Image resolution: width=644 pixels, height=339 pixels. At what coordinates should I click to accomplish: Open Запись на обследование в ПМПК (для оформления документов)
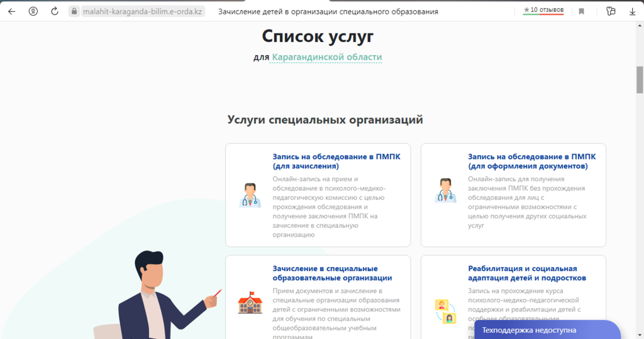(x=531, y=161)
